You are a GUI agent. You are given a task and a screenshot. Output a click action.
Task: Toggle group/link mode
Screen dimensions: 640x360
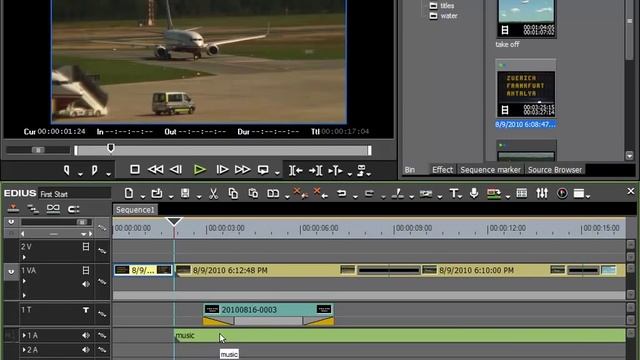click(53, 209)
